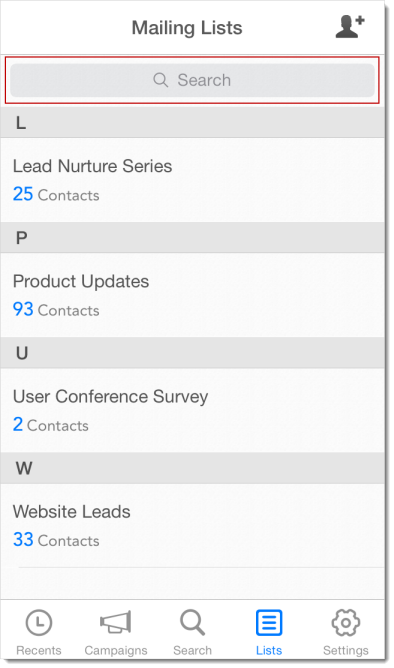The width and height of the screenshot is (394, 668).
Task: Switch to the Recents tab label
Action: 39,651
